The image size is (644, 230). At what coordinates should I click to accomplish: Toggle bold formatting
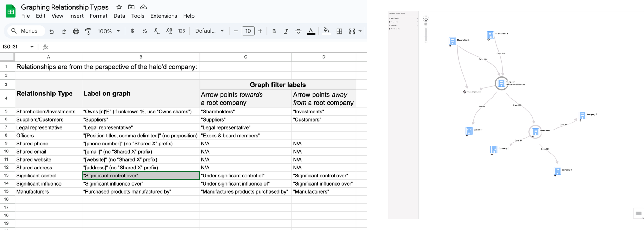coord(274,31)
